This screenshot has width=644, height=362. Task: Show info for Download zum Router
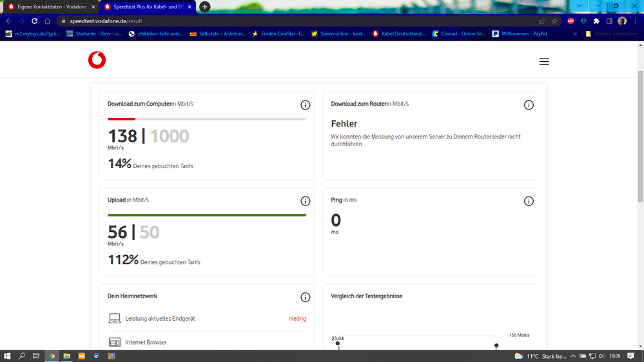pos(529,105)
